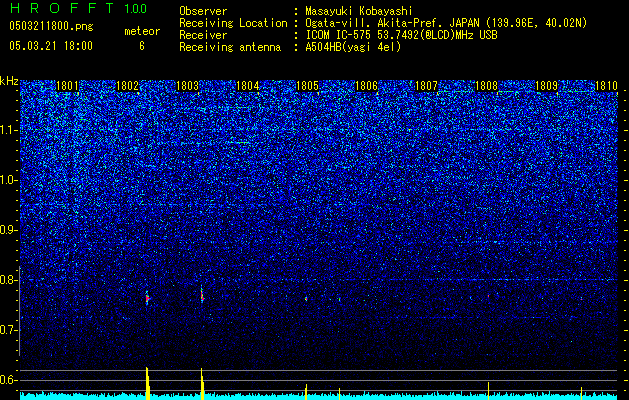Click the 'Receiver' field label
Viewport: 629px width, 400px height.
click(x=203, y=35)
